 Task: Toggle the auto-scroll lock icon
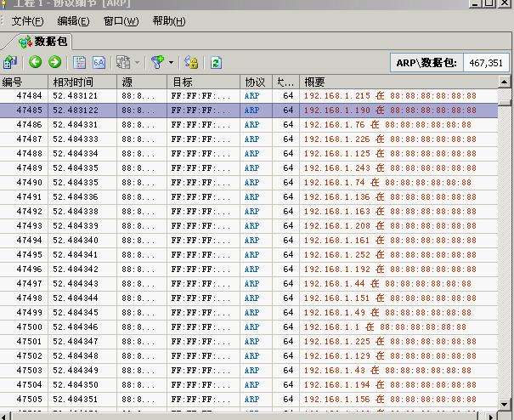[191, 62]
